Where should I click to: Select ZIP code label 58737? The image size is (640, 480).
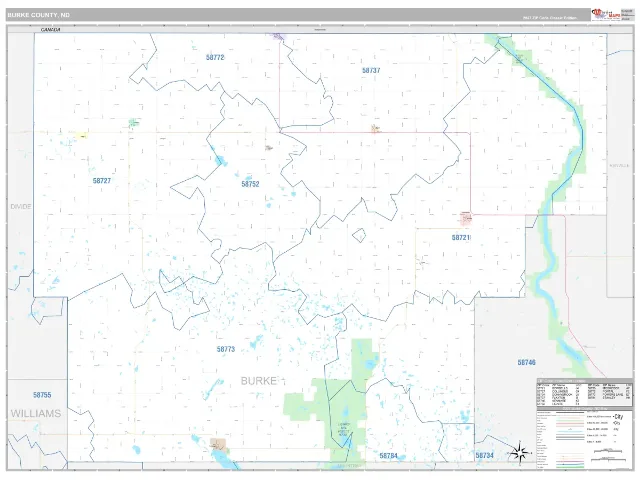371,70
